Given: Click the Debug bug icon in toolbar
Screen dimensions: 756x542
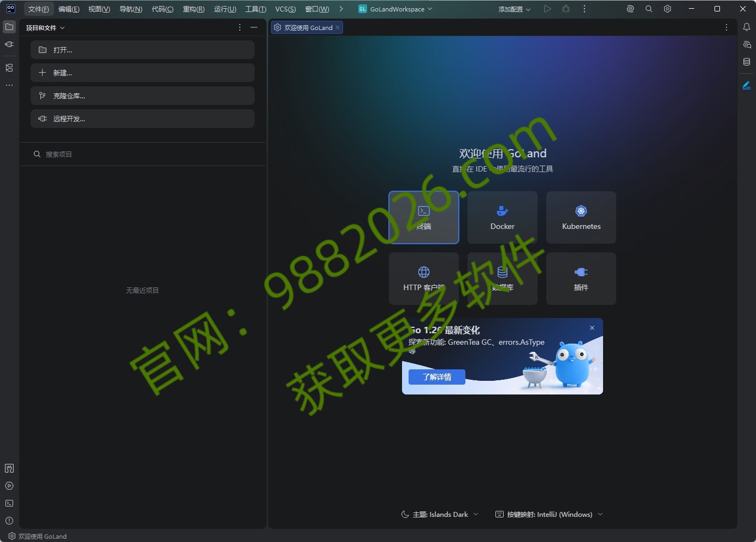Looking at the screenshot, I should (x=566, y=9).
